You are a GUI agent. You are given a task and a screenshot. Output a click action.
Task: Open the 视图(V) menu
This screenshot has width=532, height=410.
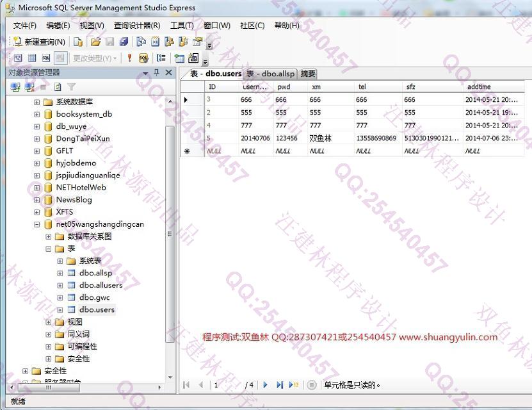click(92, 26)
